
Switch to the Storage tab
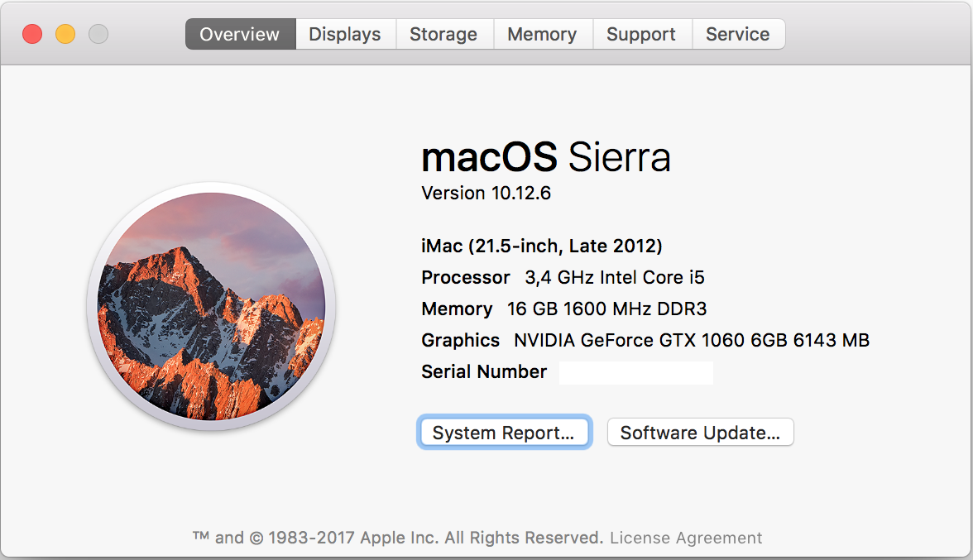click(x=443, y=34)
